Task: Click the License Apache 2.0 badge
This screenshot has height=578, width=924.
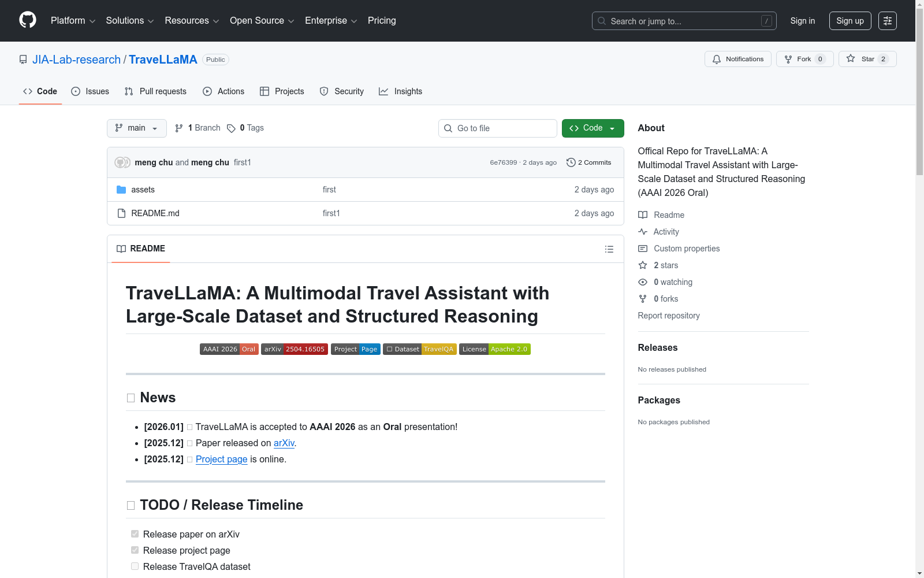Action: 495,349
